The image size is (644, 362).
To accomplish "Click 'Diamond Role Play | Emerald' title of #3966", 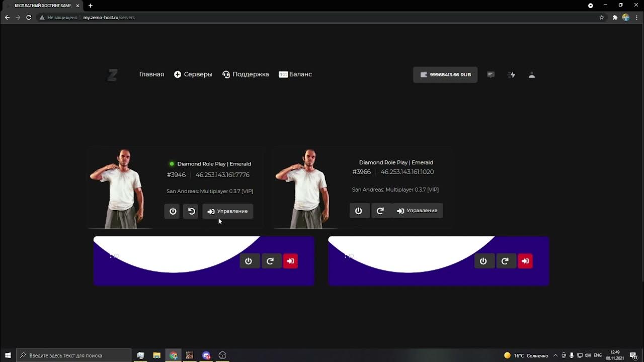I will 396,162.
